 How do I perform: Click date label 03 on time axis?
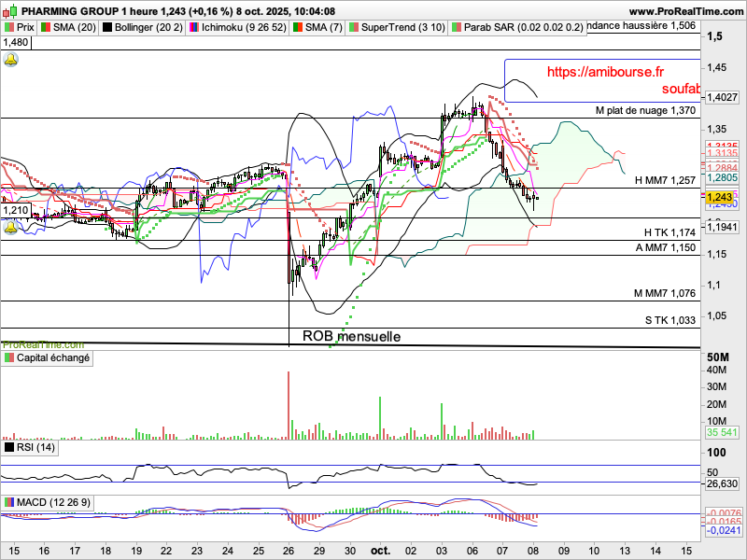click(442, 551)
